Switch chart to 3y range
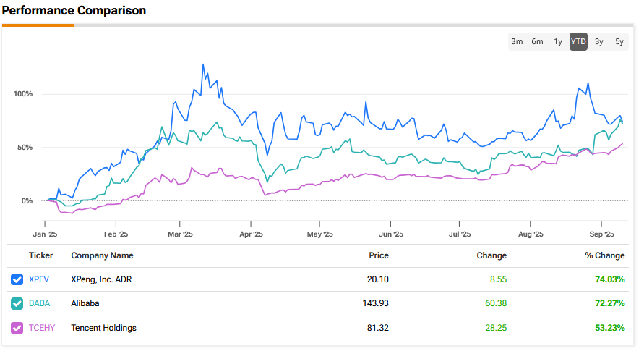The width and height of the screenshot is (644, 351). click(598, 41)
